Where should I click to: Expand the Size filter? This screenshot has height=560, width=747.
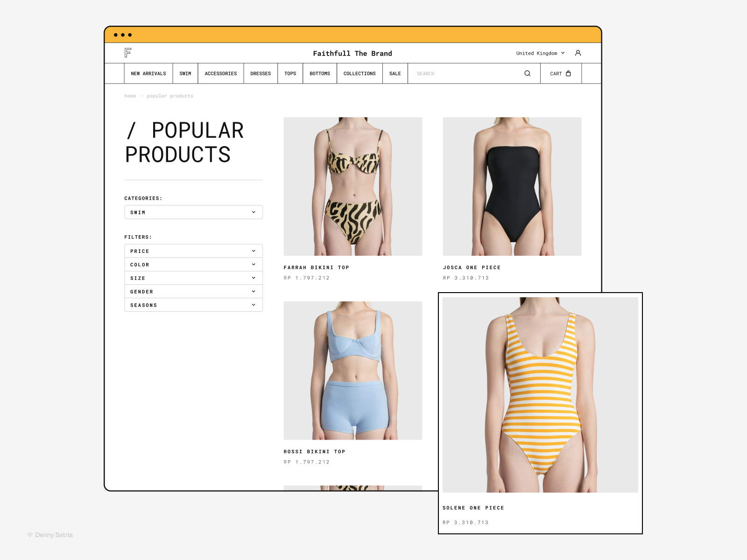coord(193,278)
